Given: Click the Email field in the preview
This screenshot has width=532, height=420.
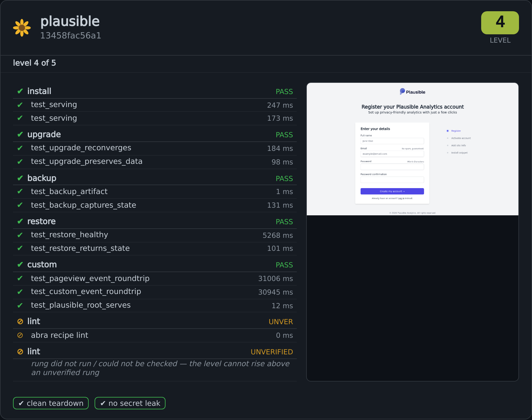Looking at the screenshot, I should coord(392,154).
